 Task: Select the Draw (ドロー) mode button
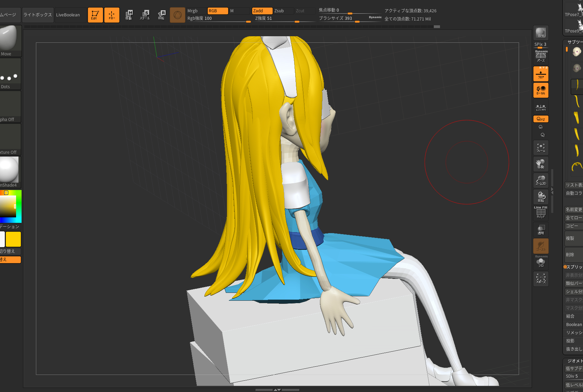pos(112,15)
